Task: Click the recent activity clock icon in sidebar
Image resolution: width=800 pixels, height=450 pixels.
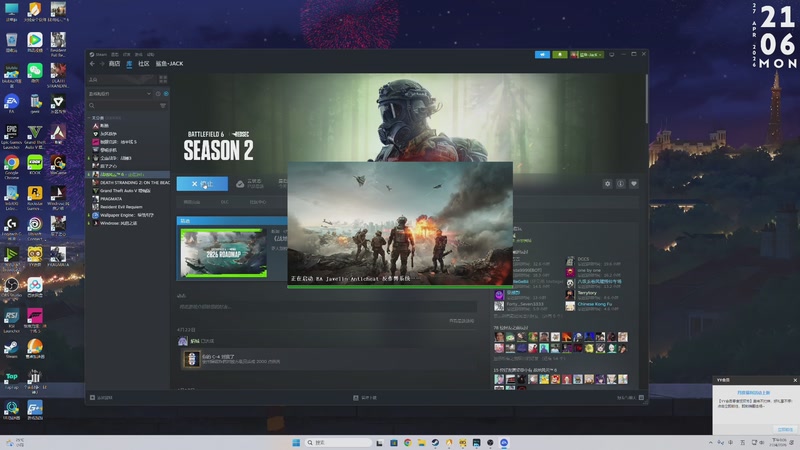Action: [158, 94]
